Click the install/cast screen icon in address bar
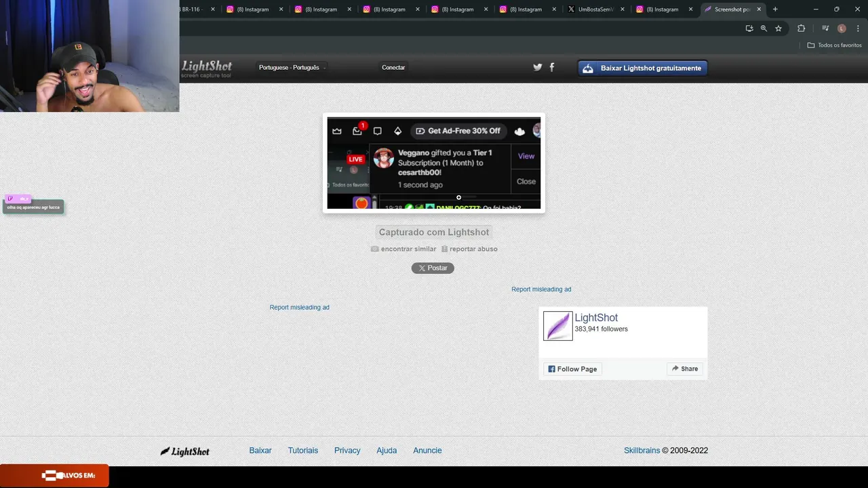The image size is (868, 488). (x=749, y=28)
